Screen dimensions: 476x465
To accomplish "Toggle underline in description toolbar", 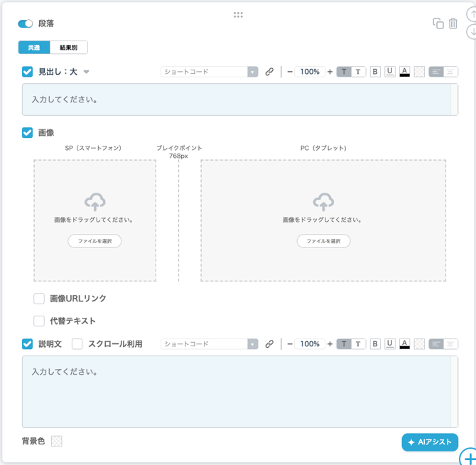I will (390, 344).
